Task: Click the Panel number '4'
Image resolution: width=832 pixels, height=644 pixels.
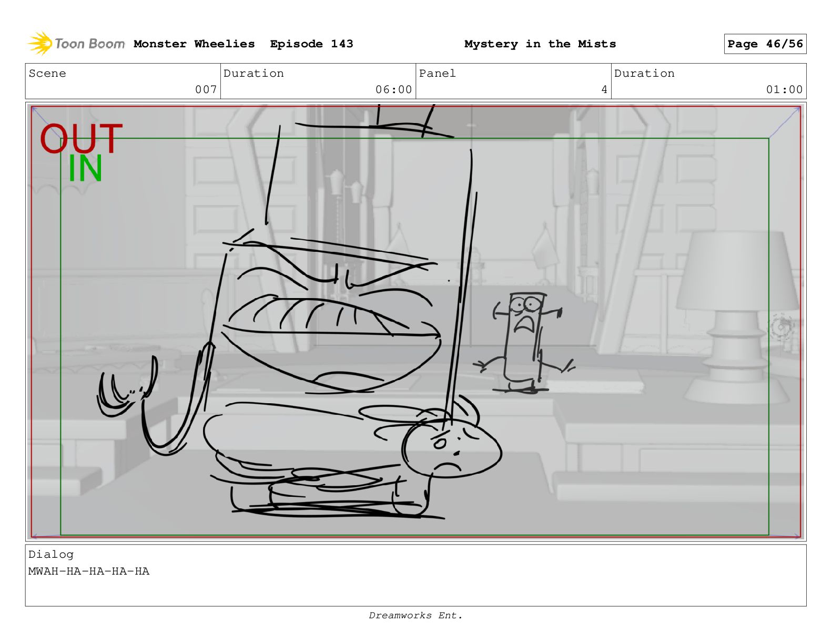Action: pyautogui.click(x=604, y=89)
